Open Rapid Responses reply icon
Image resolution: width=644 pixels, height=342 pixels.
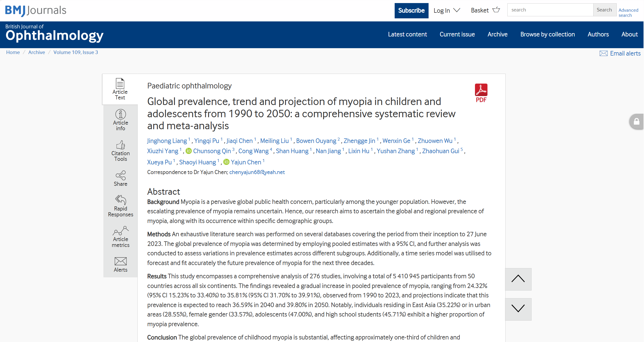(121, 200)
